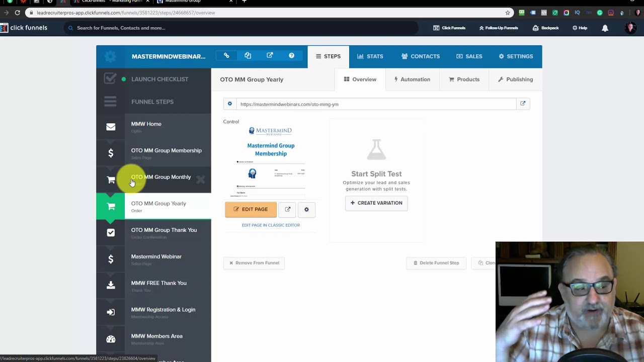Click sign-in icon beside MMW Registration & Login
The image size is (644, 362).
(x=111, y=312)
